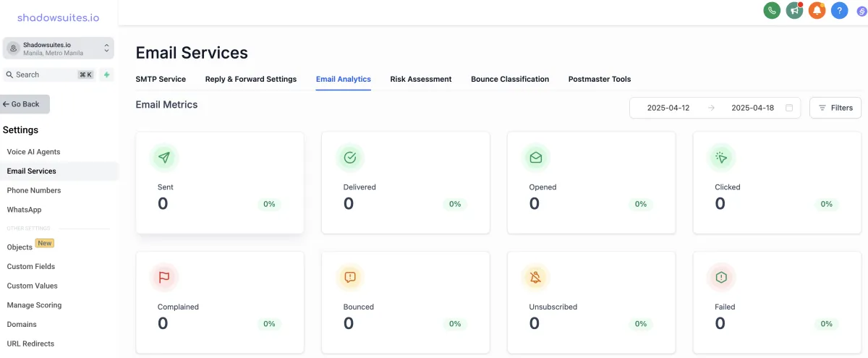Viewport: 868px width, 358px height.
Task: Open the orange notifications bell
Action: tap(817, 10)
